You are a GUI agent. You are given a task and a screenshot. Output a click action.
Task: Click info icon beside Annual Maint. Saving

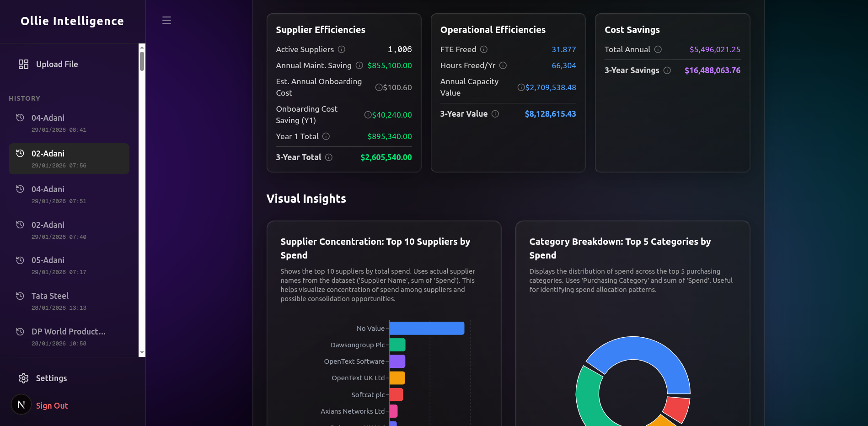click(x=359, y=65)
